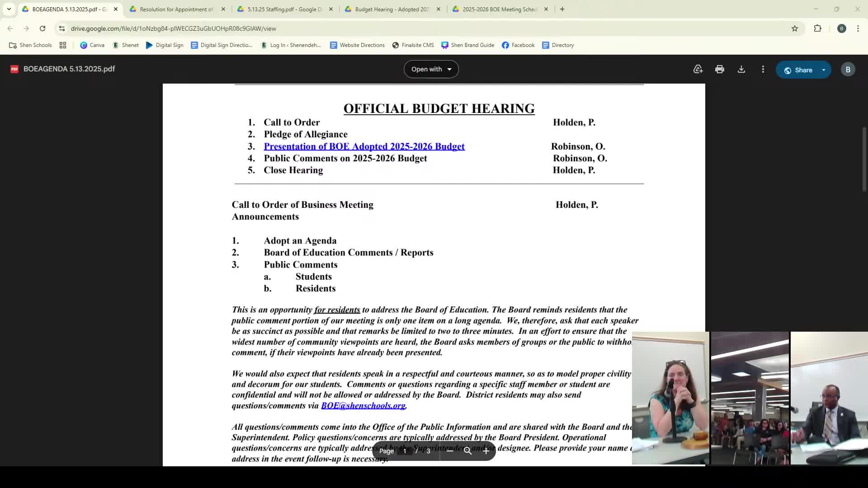Open the tab search chevron
Viewport: 868px width, 488px height.
point(9,9)
